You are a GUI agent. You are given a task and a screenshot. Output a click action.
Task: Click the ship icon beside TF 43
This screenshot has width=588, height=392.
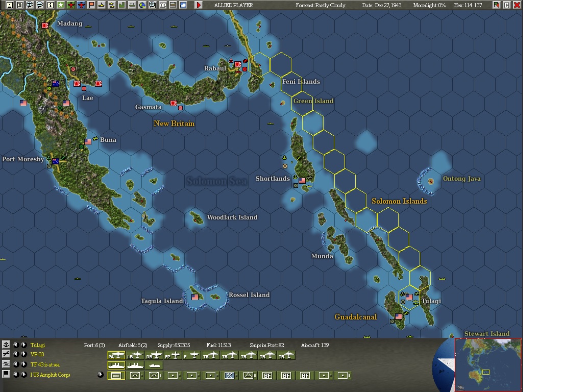6,364
